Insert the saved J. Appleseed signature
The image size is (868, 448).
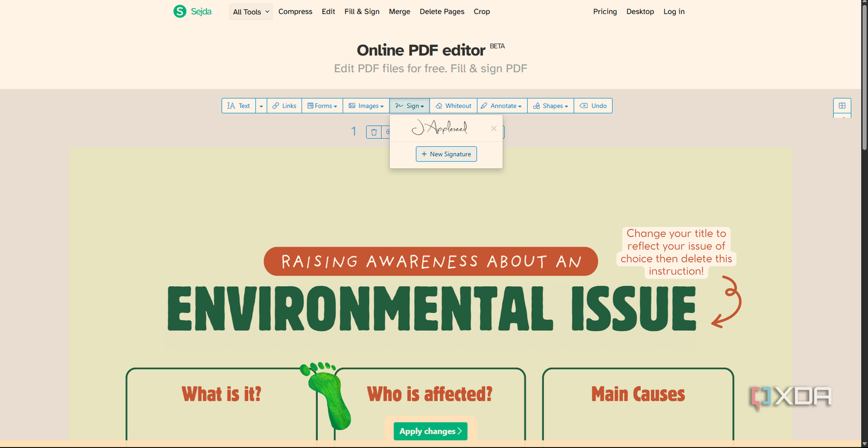439,128
